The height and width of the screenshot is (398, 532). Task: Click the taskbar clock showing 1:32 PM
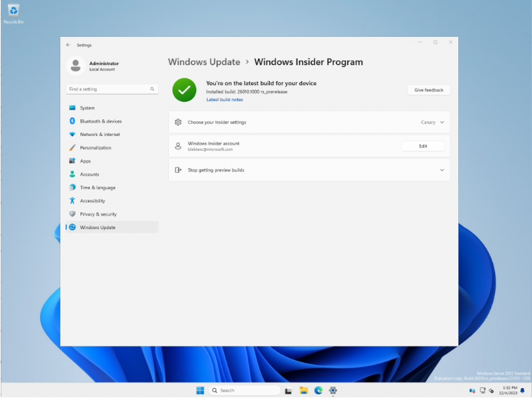pos(508,390)
